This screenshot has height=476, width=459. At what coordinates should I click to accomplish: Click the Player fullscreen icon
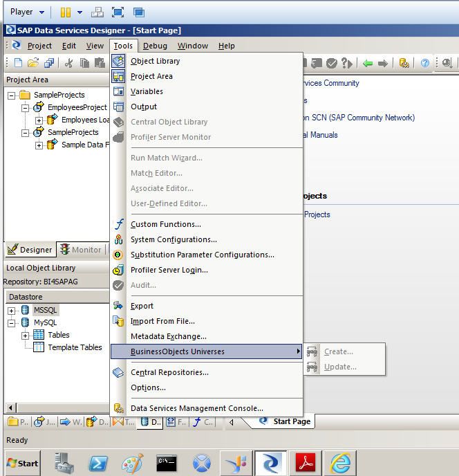[118, 12]
